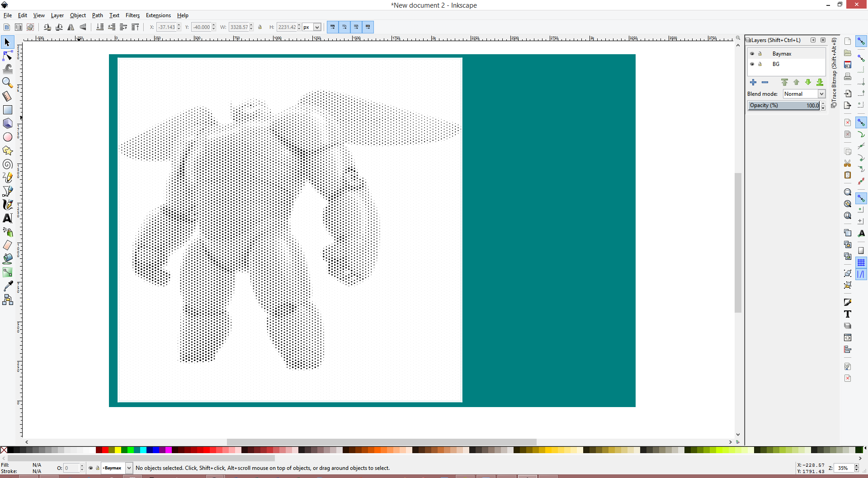Close the Layers panel
The height and width of the screenshot is (478, 868).
click(823, 40)
